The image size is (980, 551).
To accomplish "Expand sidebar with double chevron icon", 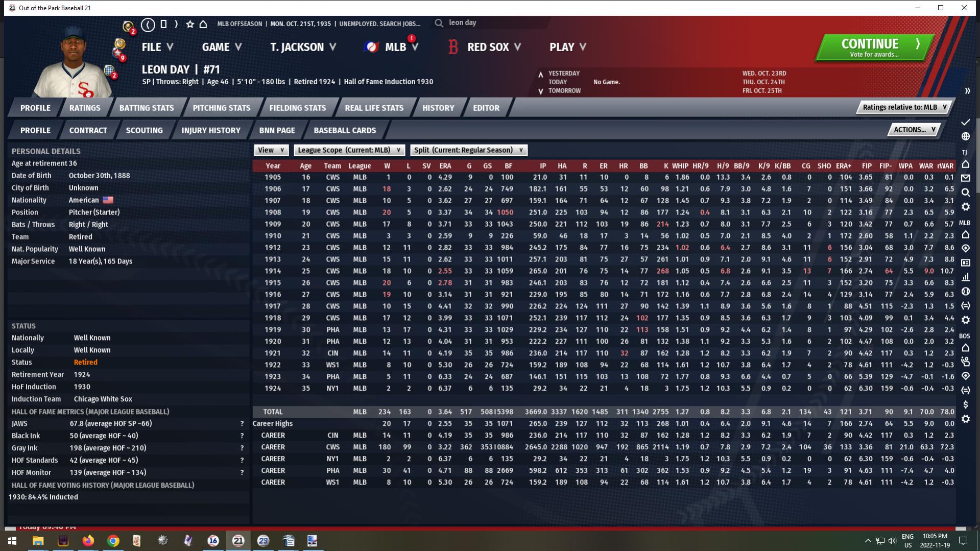I will pyautogui.click(x=967, y=91).
